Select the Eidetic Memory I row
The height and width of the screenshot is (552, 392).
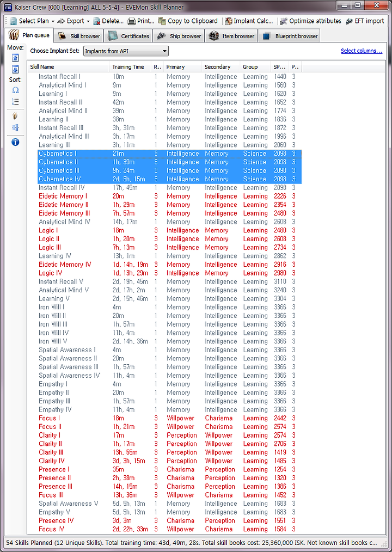tap(169, 196)
